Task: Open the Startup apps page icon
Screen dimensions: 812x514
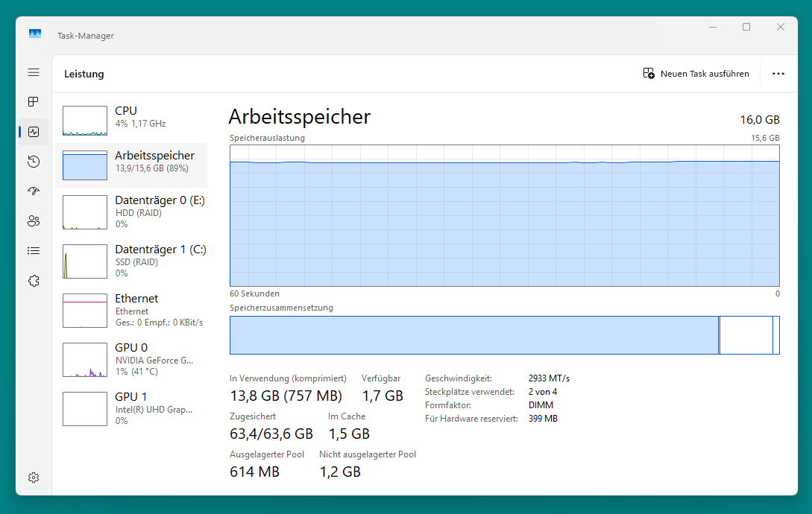Action: click(34, 191)
